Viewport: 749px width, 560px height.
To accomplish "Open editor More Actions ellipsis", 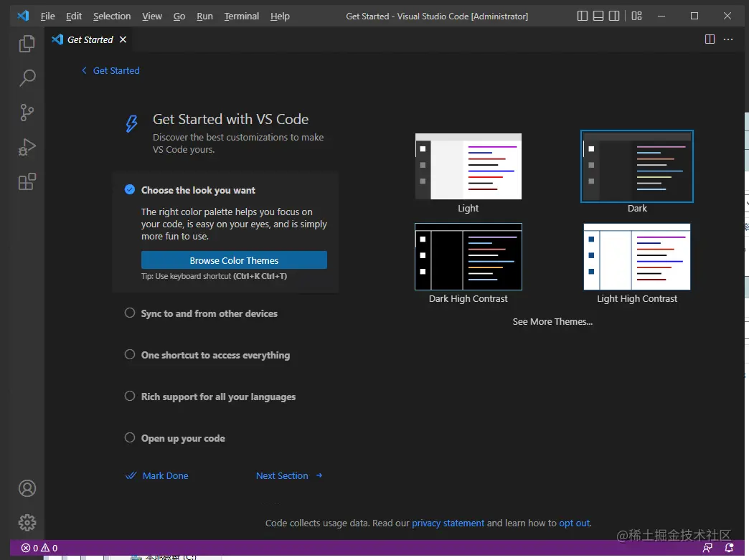I will point(728,39).
